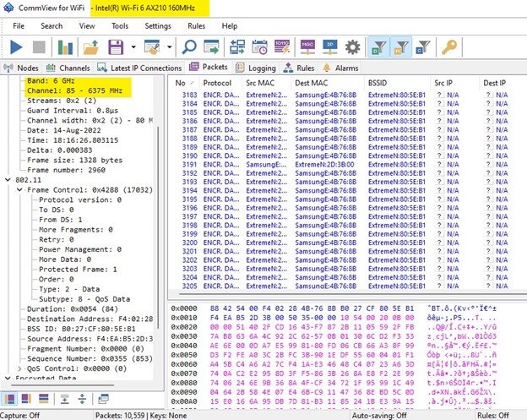Click the go-to-packet window arrow icon

pyautogui.click(x=211, y=46)
